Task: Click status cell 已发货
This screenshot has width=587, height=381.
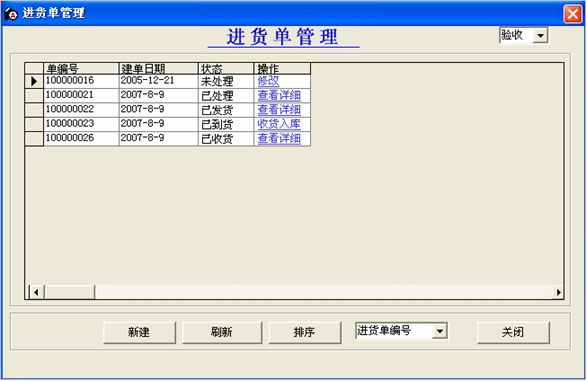Action: pyautogui.click(x=226, y=110)
